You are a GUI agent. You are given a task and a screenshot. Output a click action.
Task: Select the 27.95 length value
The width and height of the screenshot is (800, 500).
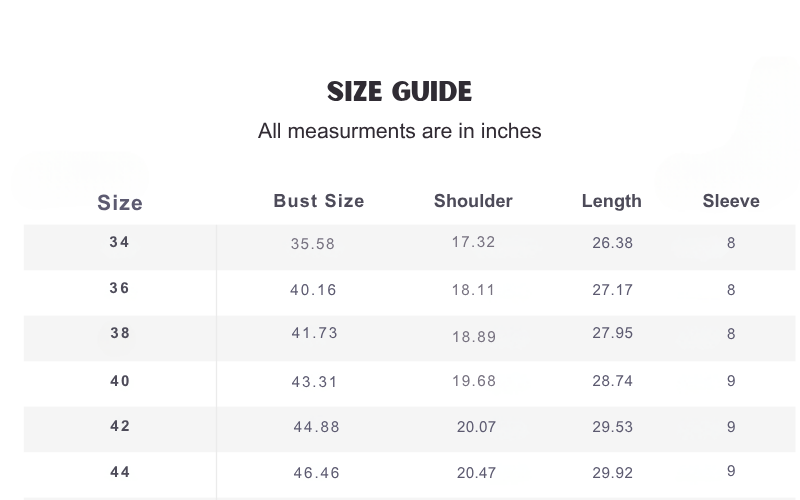[x=612, y=333]
